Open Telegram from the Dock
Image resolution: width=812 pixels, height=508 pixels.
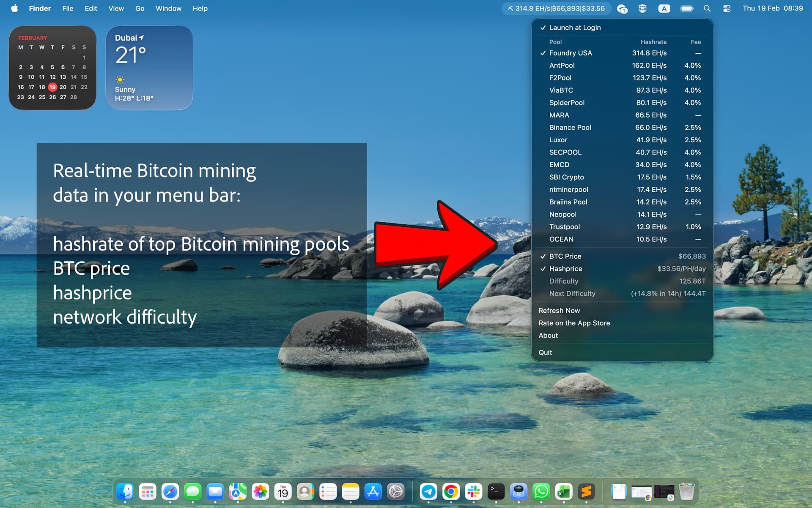(427, 491)
